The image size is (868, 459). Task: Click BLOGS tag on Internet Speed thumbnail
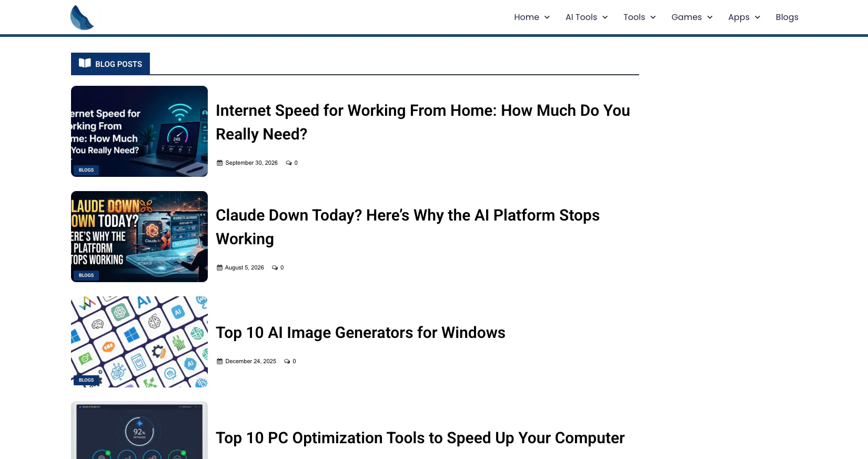click(86, 170)
